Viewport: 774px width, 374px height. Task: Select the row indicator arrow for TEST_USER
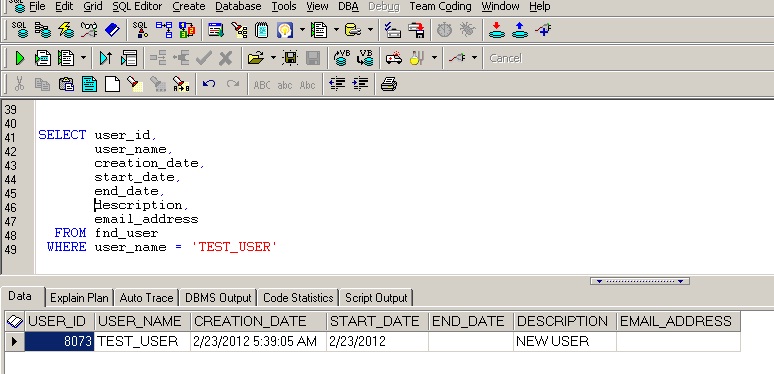(15, 341)
